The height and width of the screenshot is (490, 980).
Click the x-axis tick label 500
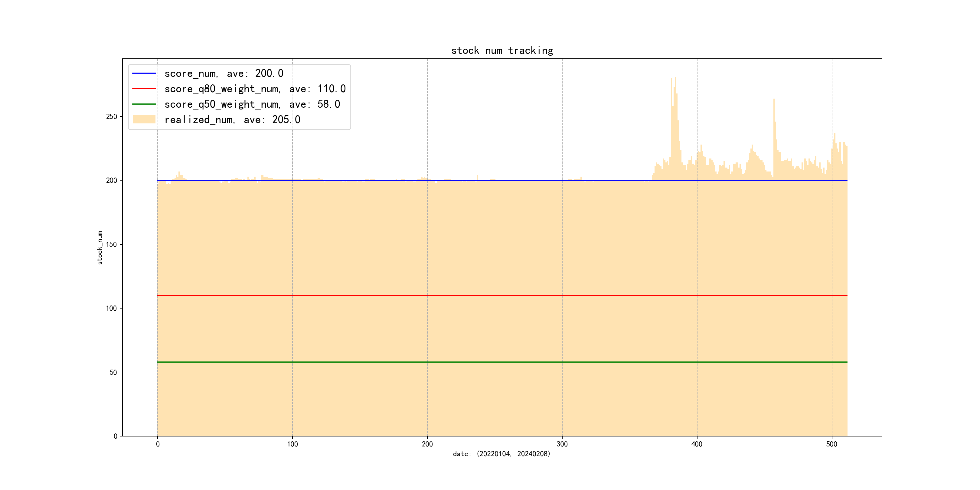point(831,444)
